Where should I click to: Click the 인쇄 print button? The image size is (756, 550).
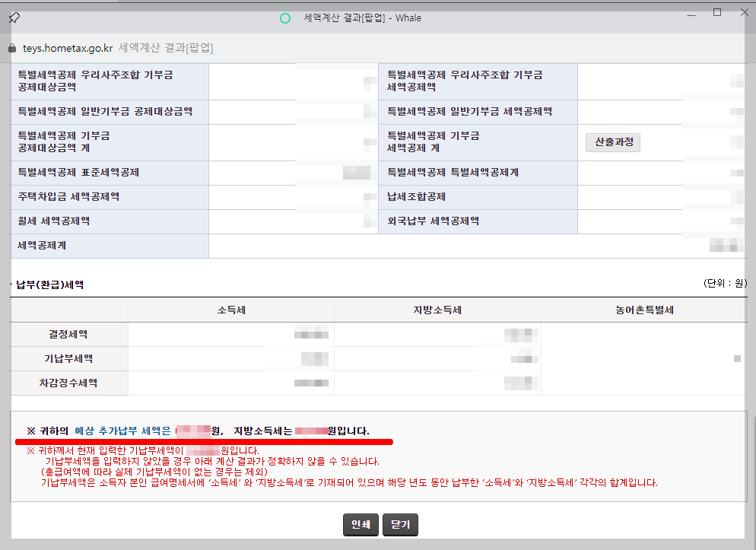(x=361, y=524)
